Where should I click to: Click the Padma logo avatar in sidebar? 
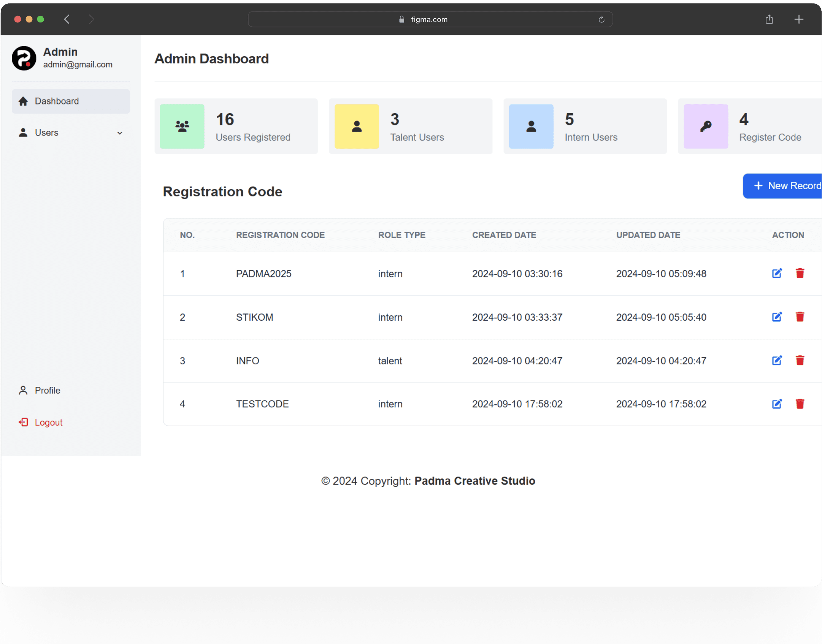point(24,58)
